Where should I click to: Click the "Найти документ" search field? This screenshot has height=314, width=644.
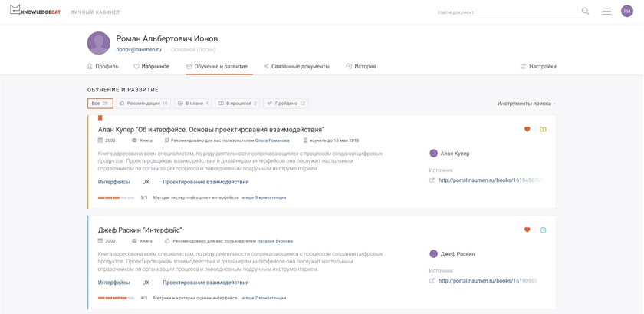(x=506, y=12)
